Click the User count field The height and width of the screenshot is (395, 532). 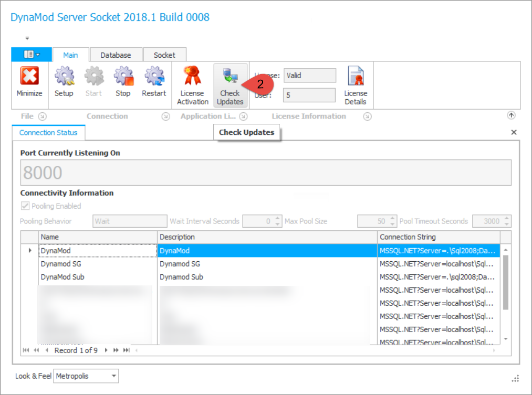pyautogui.click(x=309, y=95)
